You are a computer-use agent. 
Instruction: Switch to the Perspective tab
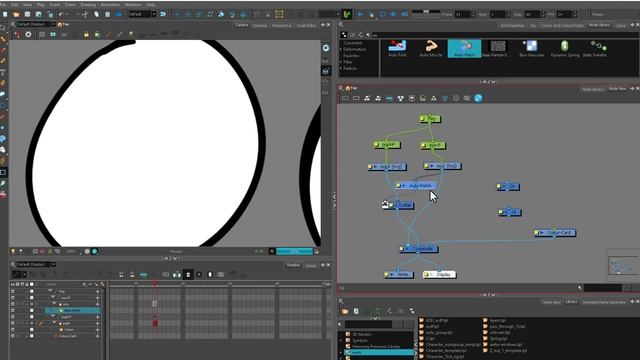[x=281, y=25]
